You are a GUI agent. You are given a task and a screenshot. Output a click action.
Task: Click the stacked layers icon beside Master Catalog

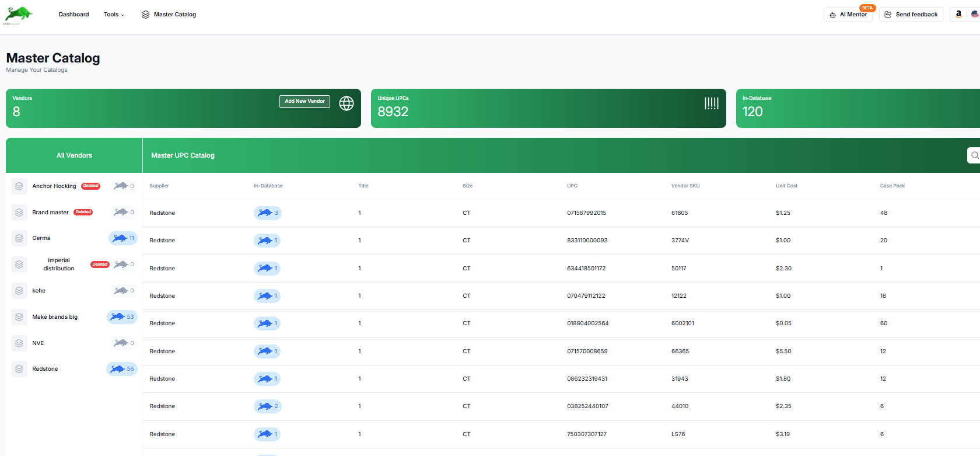click(146, 15)
